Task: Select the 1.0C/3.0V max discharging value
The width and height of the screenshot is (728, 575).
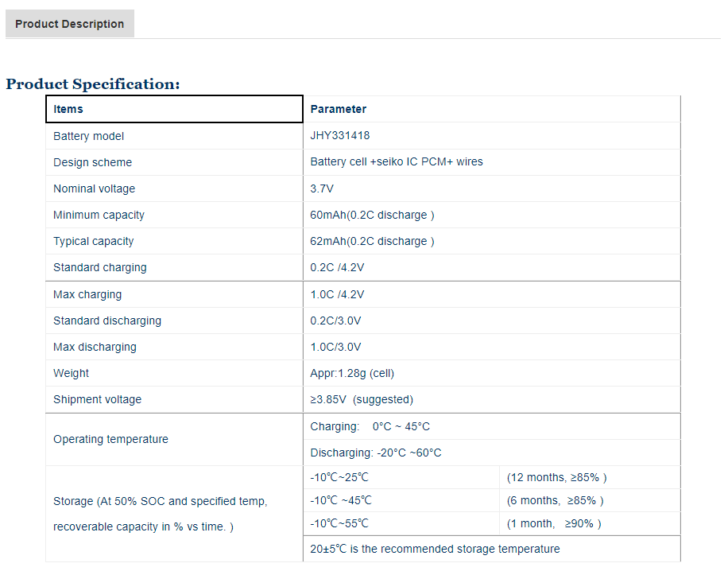Action: [335, 347]
